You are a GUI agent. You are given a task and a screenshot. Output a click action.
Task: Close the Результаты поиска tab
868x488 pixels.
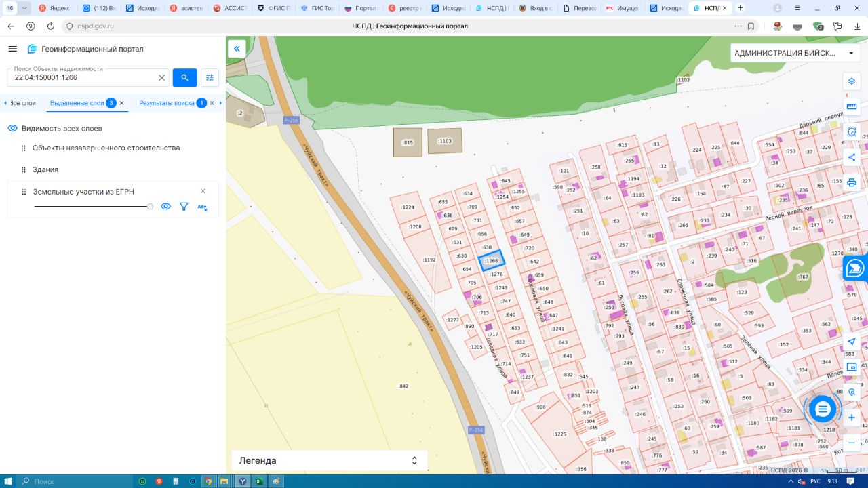[x=212, y=103]
